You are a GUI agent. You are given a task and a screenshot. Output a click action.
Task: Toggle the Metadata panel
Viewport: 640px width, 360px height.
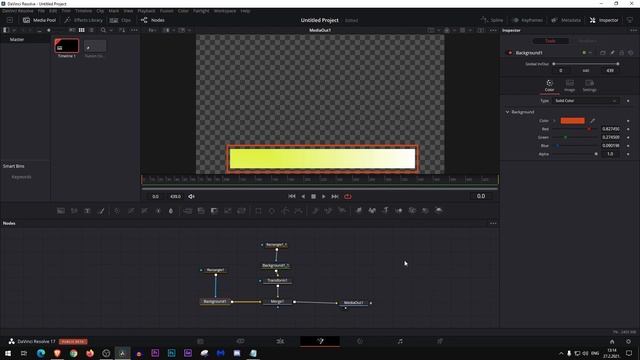click(566, 20)
